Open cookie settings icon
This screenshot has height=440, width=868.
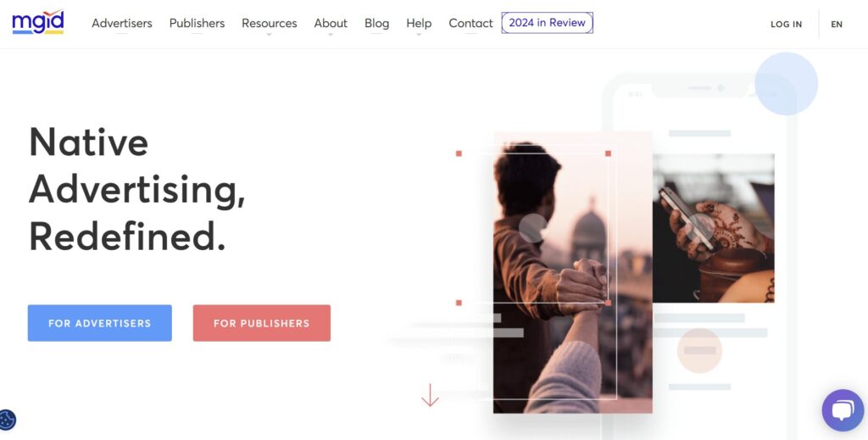[x=7, y=420]
